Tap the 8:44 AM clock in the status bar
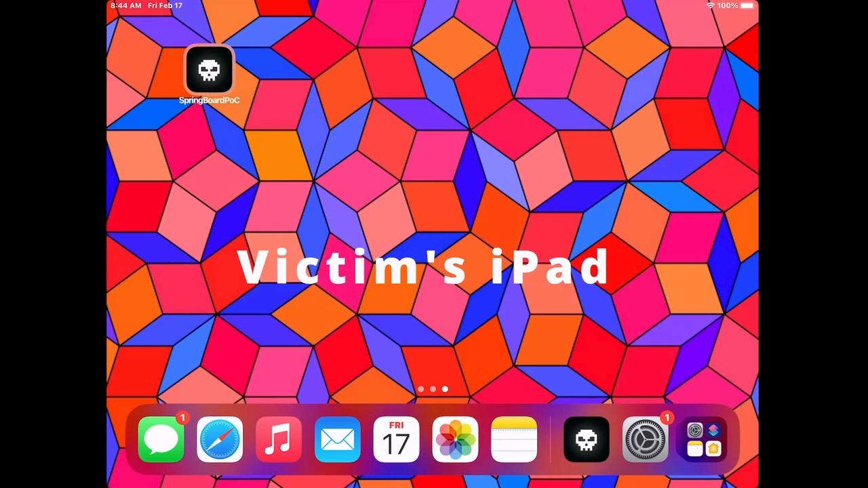This screenshot has height=488, width=868. coord(126,5)
